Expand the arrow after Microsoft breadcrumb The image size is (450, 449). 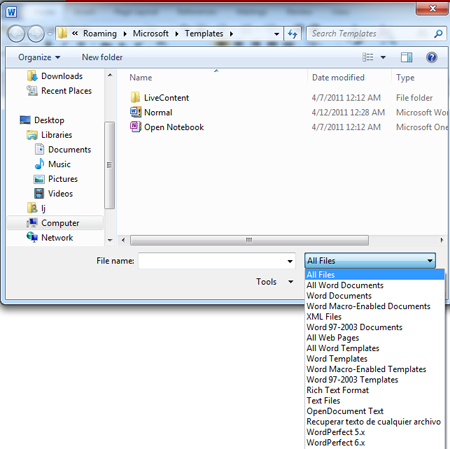[177, 34]
